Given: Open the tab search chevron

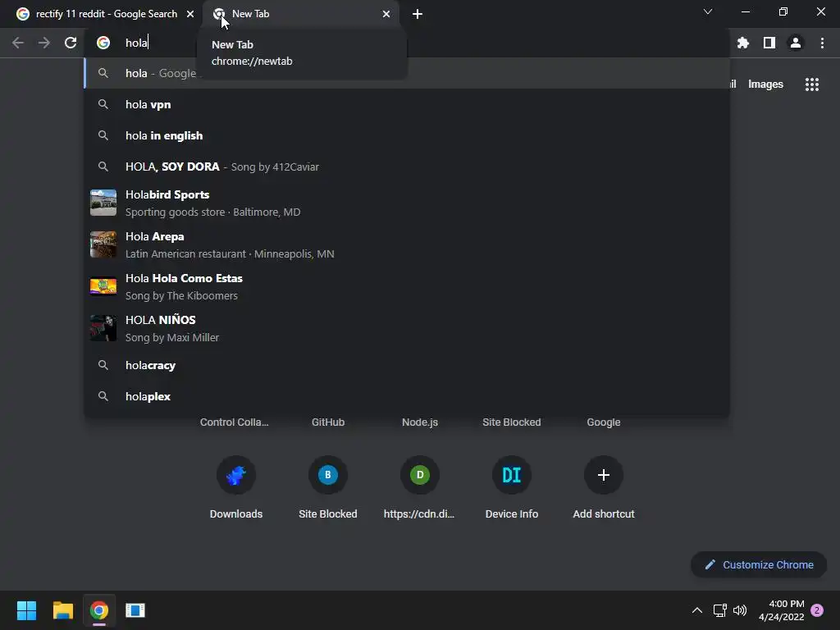Looking at the screenshot, I should (x=708, y=11).
